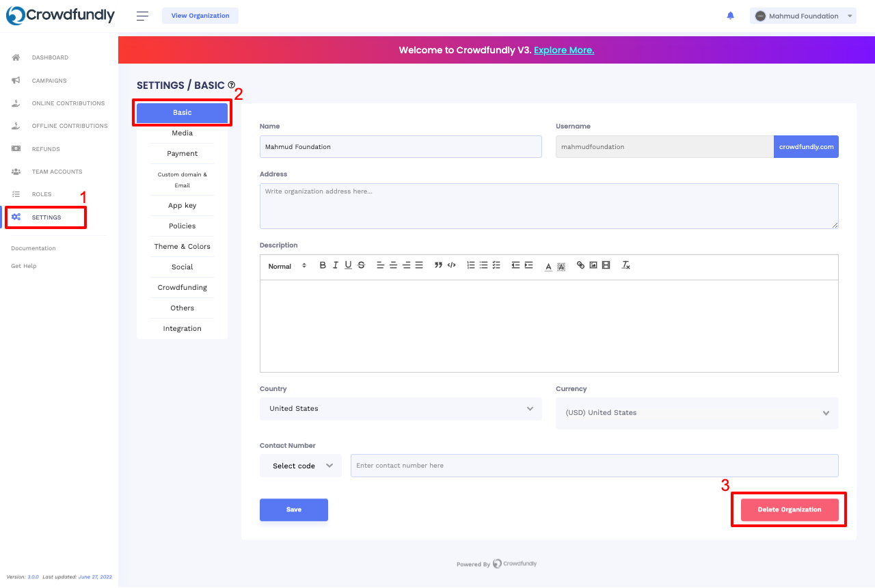Open Campaigns in the sidebar
The width and height of the screenshot is (875, 588).
tap(49, 81)
